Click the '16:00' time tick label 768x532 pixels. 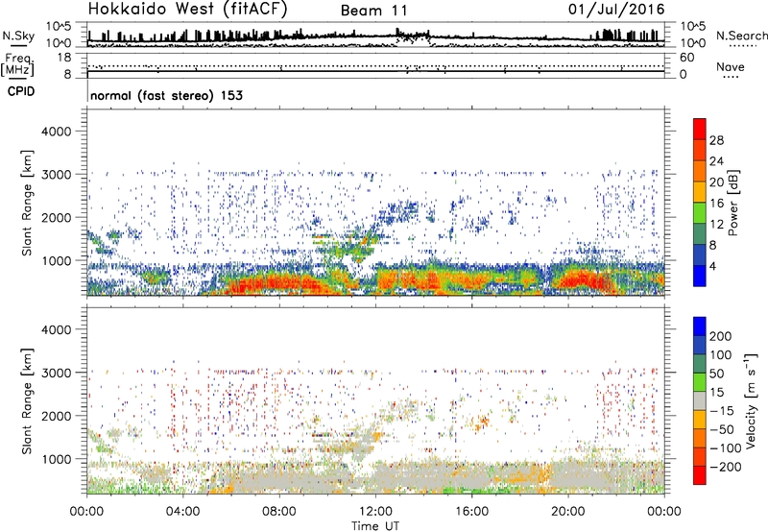(x=471, y=512)
